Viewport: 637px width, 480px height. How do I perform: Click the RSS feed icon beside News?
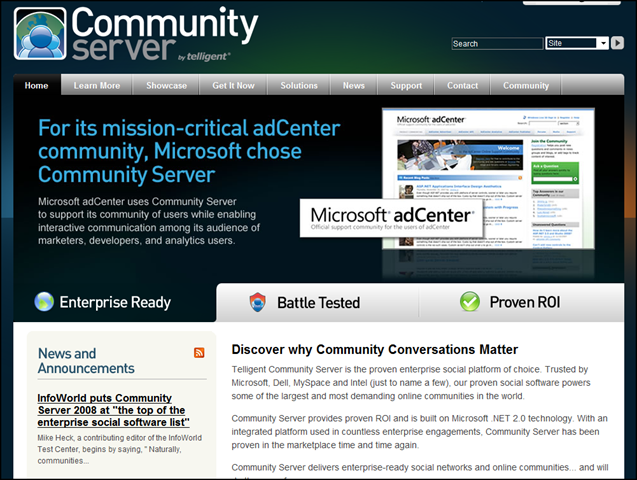pos(199,353)
